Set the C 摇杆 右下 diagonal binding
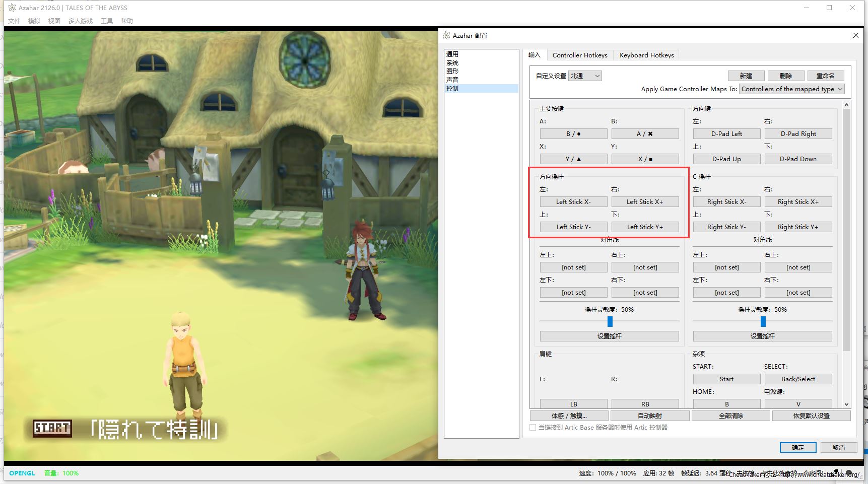 click(798, 293)
